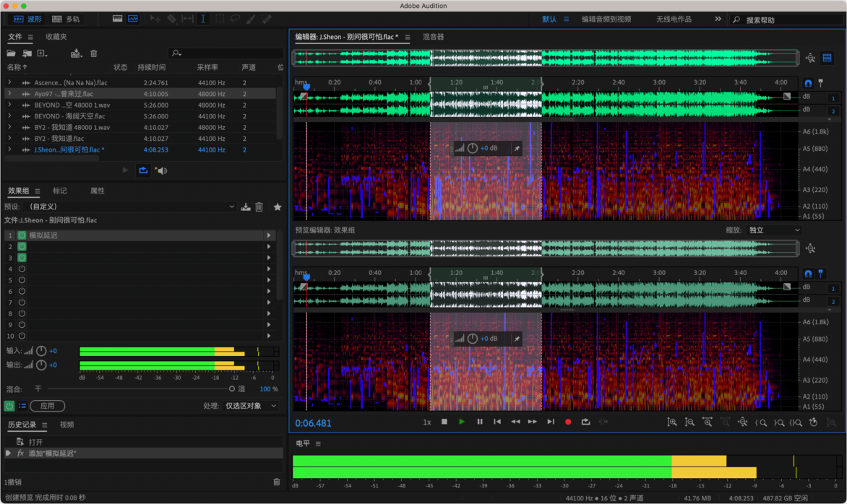Click the transport Pause button
847x504 pixels.
[x=480, y=422]
